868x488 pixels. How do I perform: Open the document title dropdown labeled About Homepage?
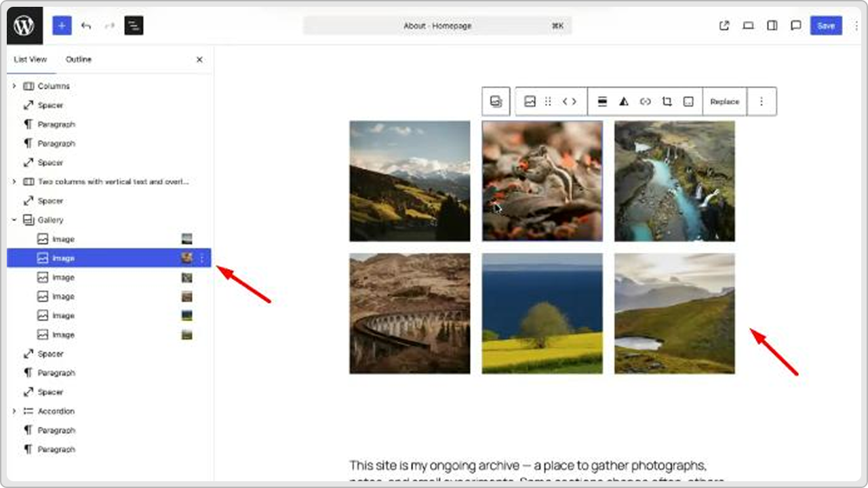click(437, 25)
